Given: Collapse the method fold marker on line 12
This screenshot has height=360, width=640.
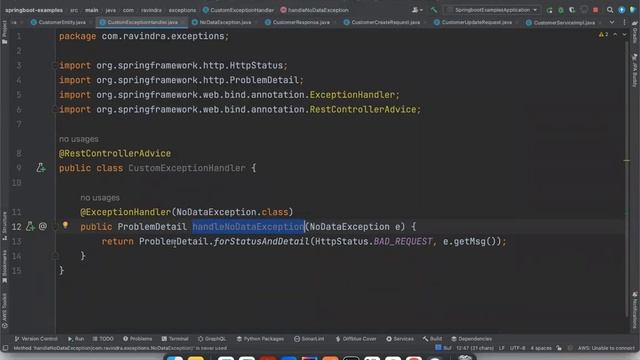Looking at the screenshot, I should (x=55, y=227).
